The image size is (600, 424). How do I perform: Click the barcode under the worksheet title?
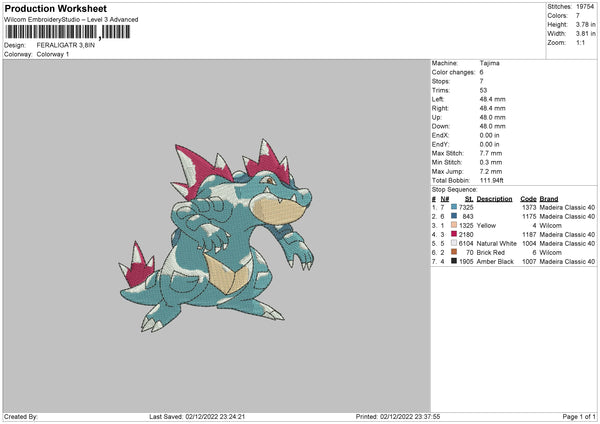pos(68,32)
